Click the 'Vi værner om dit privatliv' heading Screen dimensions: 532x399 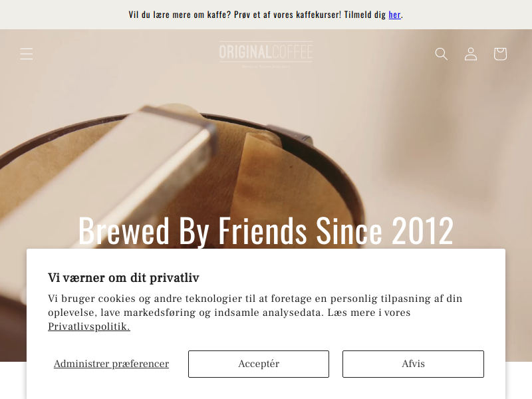point(124,277)
